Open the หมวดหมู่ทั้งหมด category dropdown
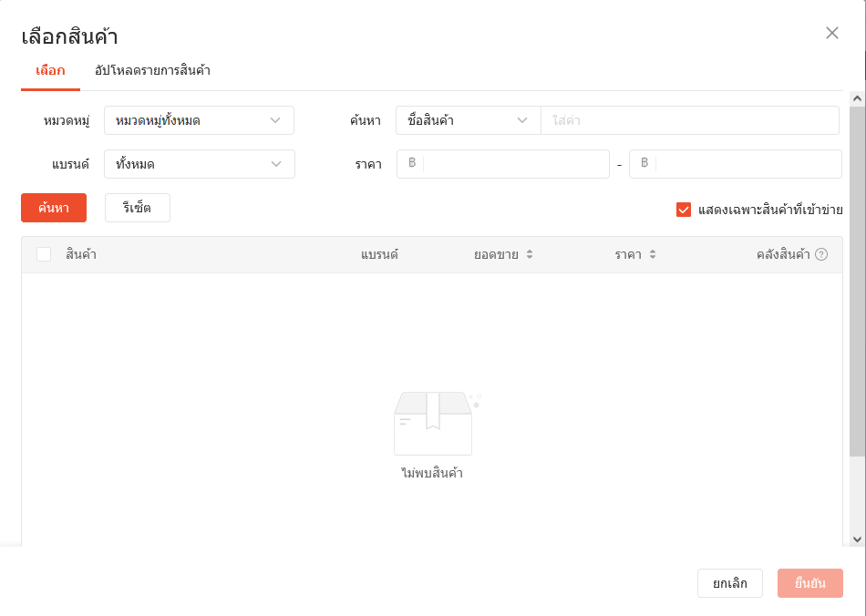This screenshot has width=866, height=616. [x=199, y=120]
